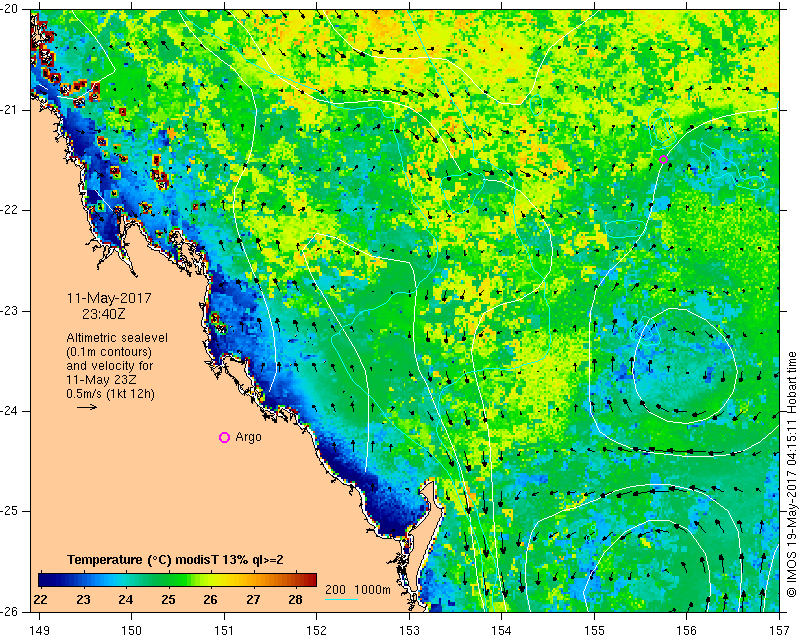
Task: Click longitude axis label '156'
Action: (687, 631)
